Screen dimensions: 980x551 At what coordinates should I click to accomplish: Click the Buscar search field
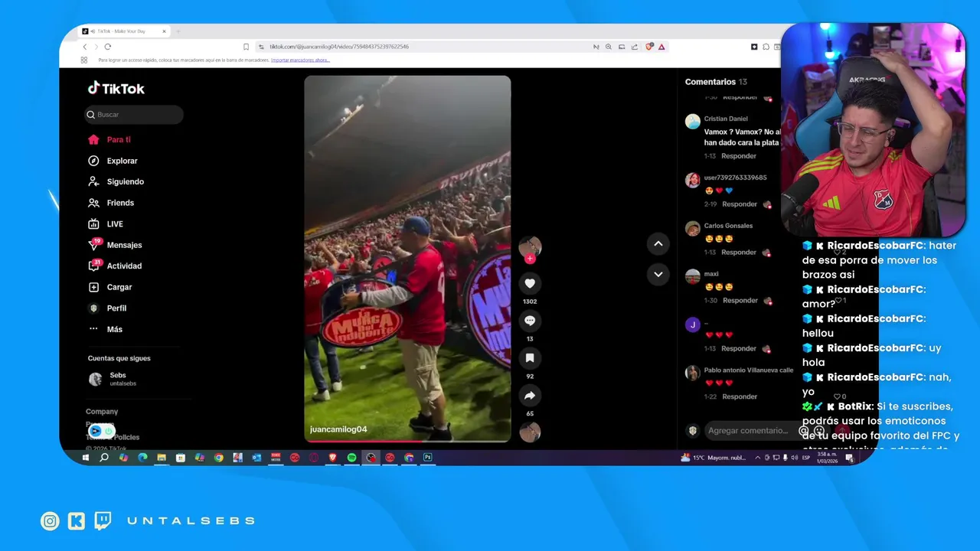pyautogui.click(x=134, y=115)
